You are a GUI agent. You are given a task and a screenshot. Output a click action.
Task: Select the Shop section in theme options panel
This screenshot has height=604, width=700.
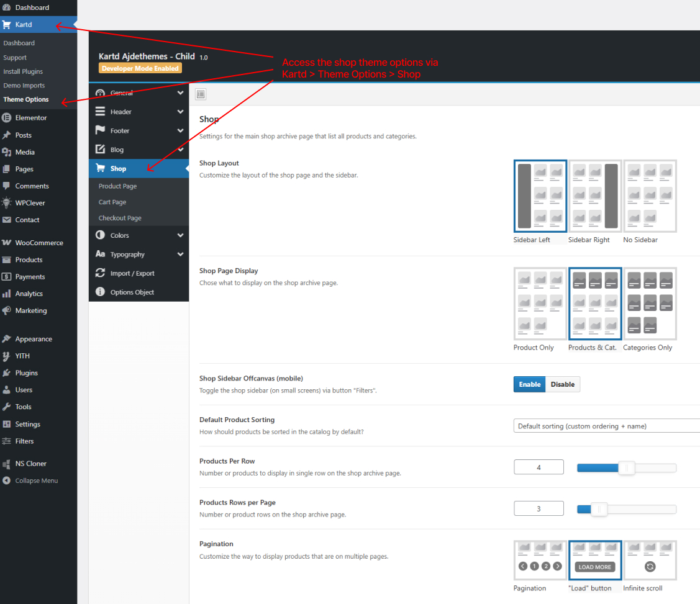(118, 168)
